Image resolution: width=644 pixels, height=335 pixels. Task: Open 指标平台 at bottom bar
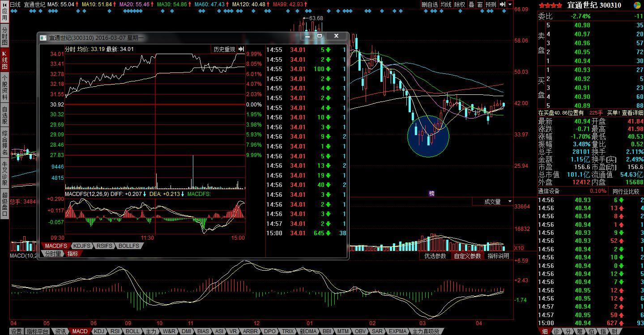click(x=37, y=331)
